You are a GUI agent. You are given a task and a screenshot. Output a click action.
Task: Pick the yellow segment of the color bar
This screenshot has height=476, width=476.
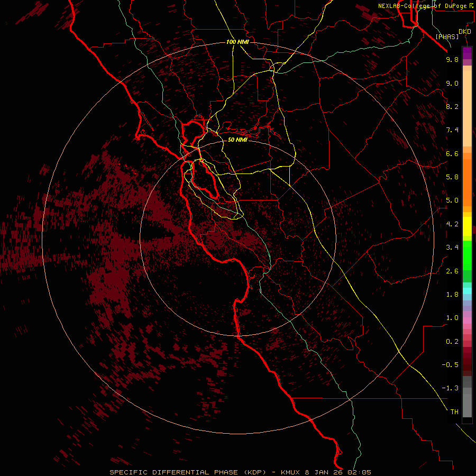point(467,226)
